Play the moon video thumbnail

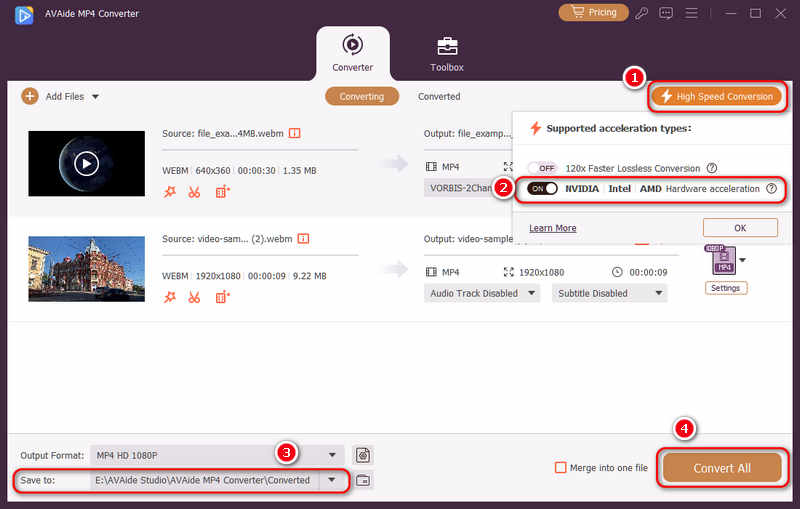tap(86, 163)
